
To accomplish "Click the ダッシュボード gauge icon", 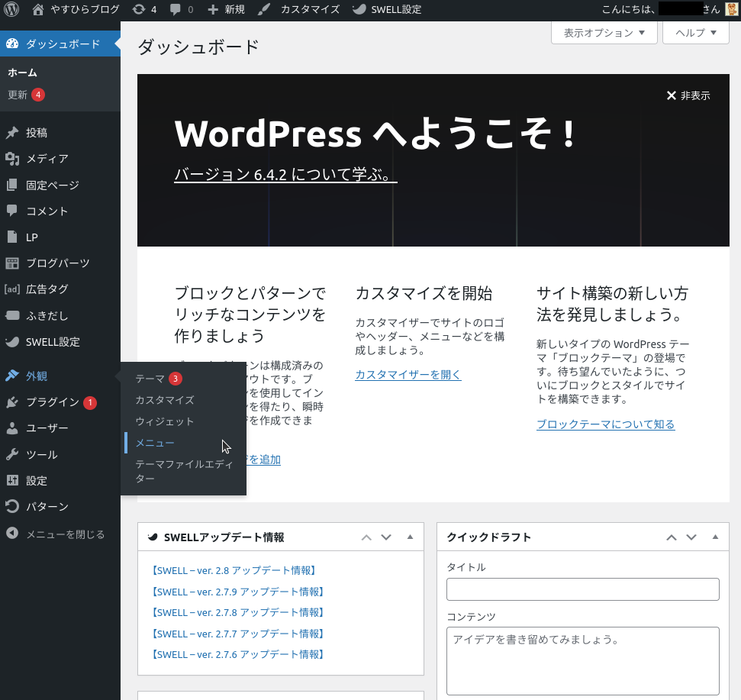I will (x=12, y=44).
